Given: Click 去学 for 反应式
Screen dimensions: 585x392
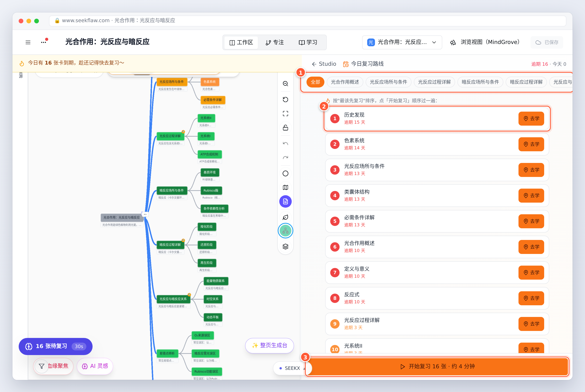Looking at the screenshot, I should [531, 298].
